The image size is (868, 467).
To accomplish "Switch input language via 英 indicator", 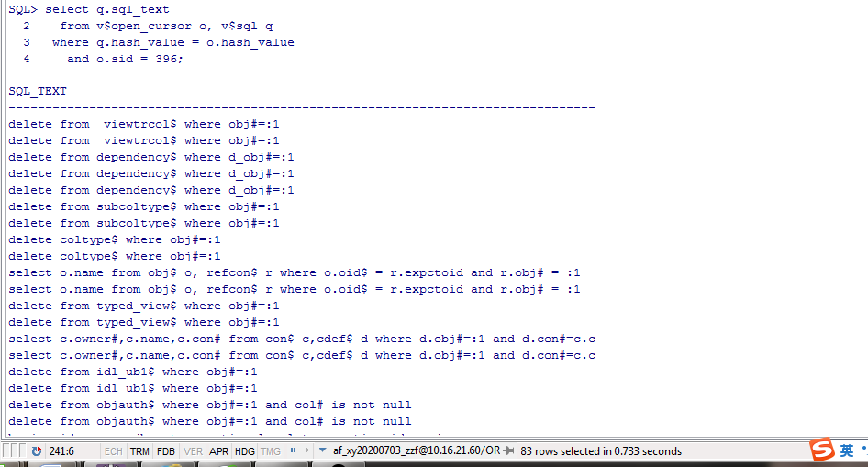I will (847, 450).
